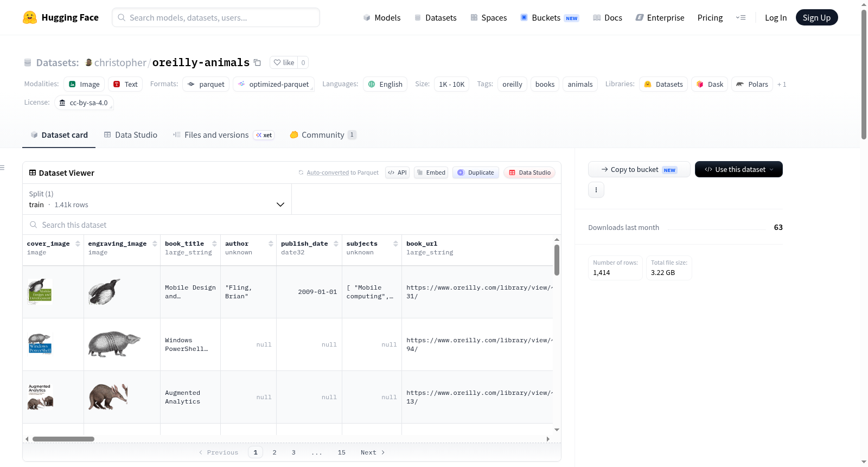Open Windows PowerShell engraving image thumbnail

114,344
